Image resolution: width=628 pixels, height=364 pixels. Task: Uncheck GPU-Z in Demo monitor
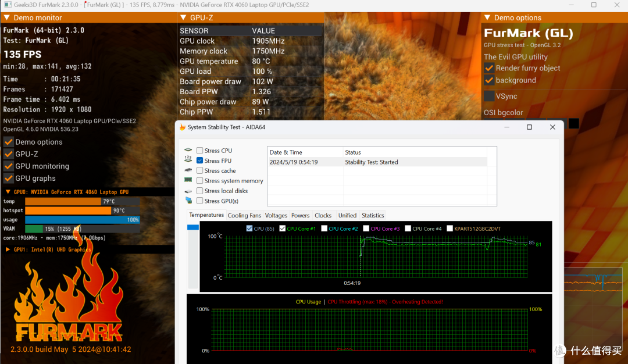[8, 154]
